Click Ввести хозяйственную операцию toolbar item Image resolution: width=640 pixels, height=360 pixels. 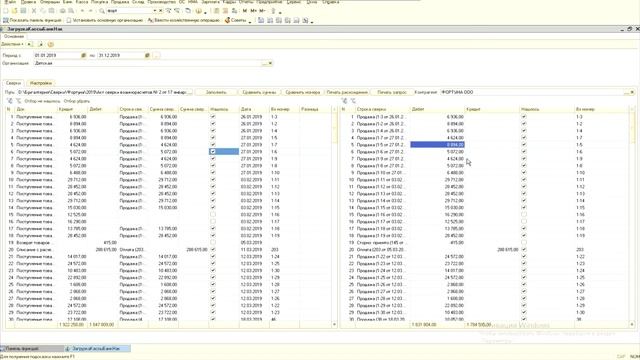[184, 20]
